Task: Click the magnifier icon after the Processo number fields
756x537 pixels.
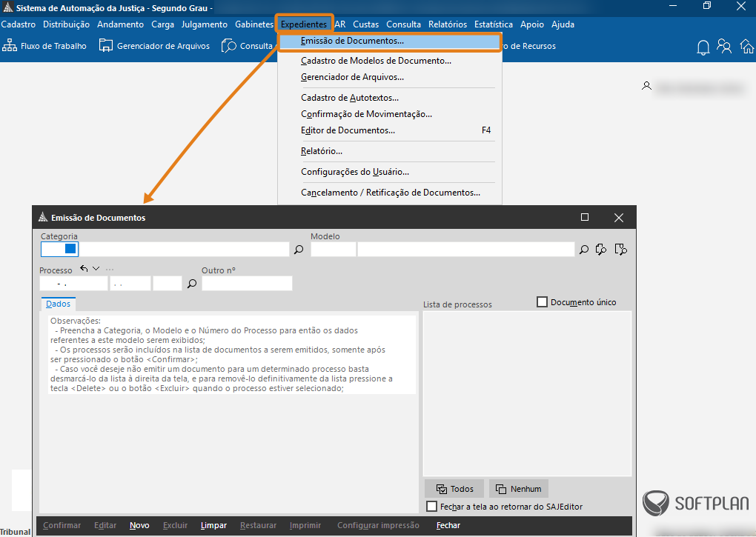Action: (192, 284)
